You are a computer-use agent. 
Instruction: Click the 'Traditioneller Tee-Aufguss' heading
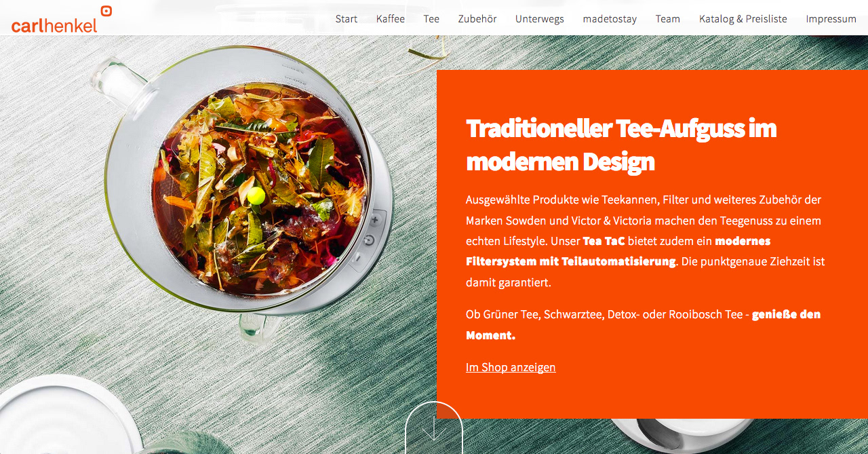pos(621,145)
